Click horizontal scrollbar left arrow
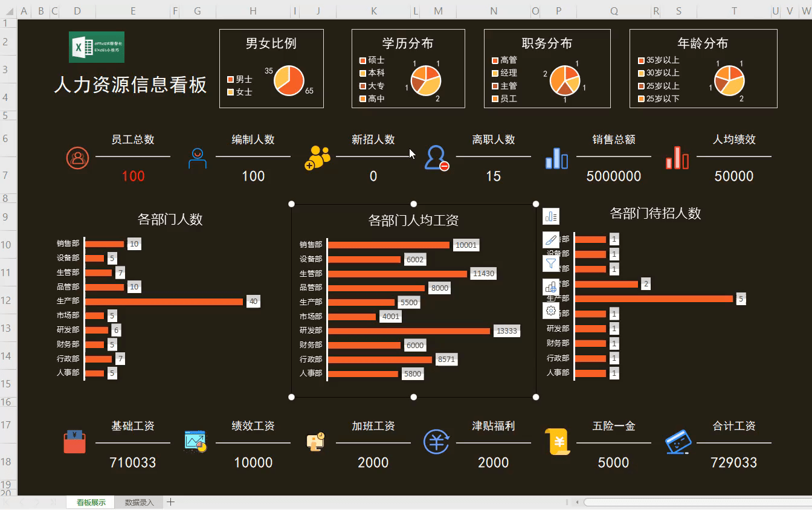Viewport: 812px width, 510px height. coord(578,502)
